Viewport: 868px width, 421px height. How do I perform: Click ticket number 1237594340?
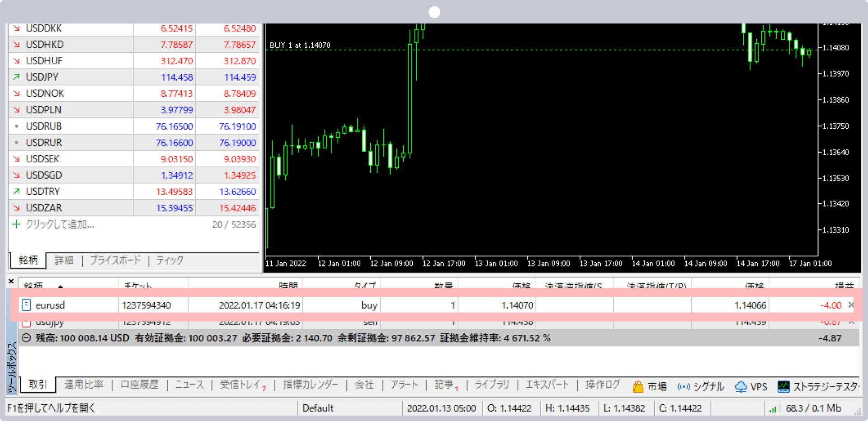146,305
